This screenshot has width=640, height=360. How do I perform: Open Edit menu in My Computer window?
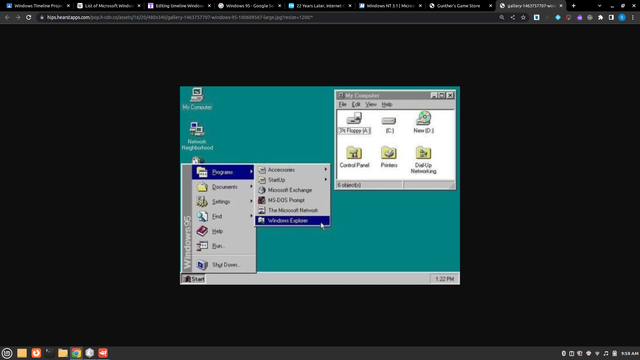356,104
